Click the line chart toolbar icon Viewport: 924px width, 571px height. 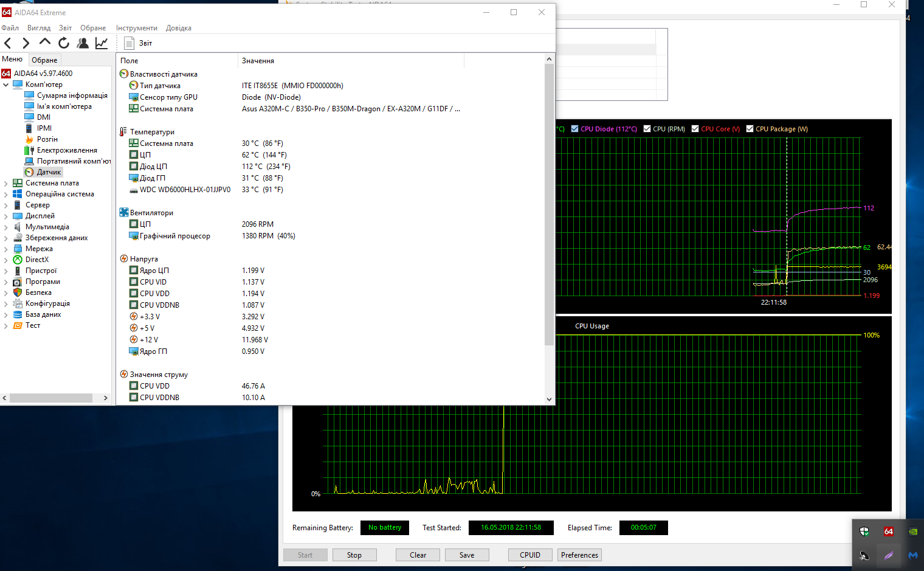(x=102, y=43)
